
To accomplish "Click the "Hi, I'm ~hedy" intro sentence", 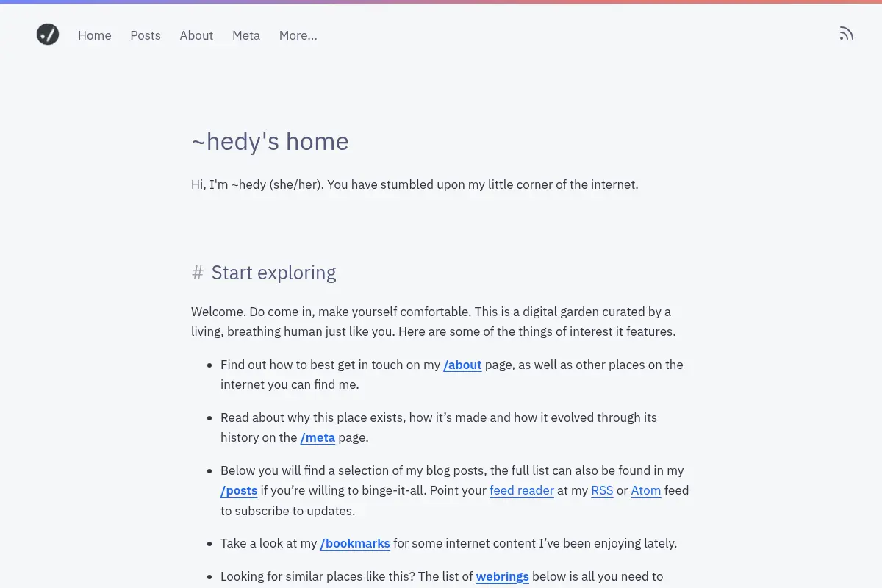I will 415,184.
